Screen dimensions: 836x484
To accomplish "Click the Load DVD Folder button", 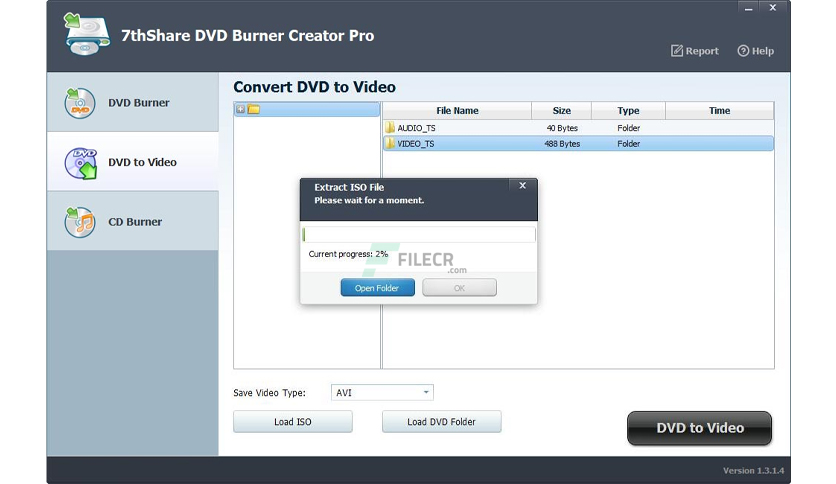I will [441, 422].
